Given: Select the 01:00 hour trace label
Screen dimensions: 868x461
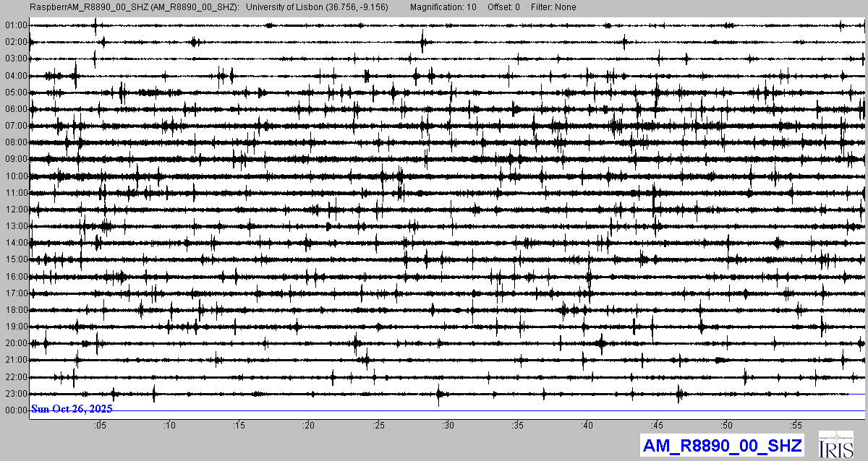Looking at the screenshot, I should coord(15,25).
